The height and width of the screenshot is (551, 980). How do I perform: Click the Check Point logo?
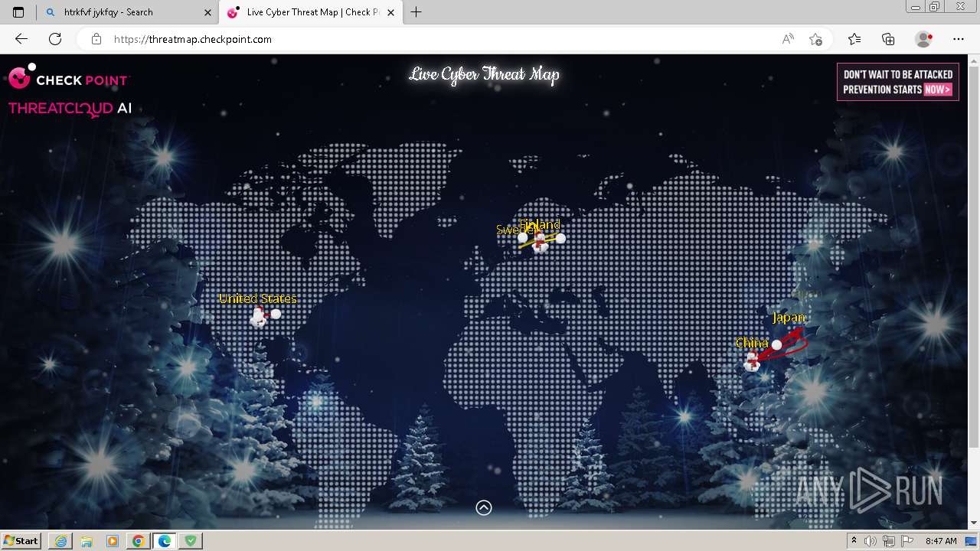pos(69,77)
